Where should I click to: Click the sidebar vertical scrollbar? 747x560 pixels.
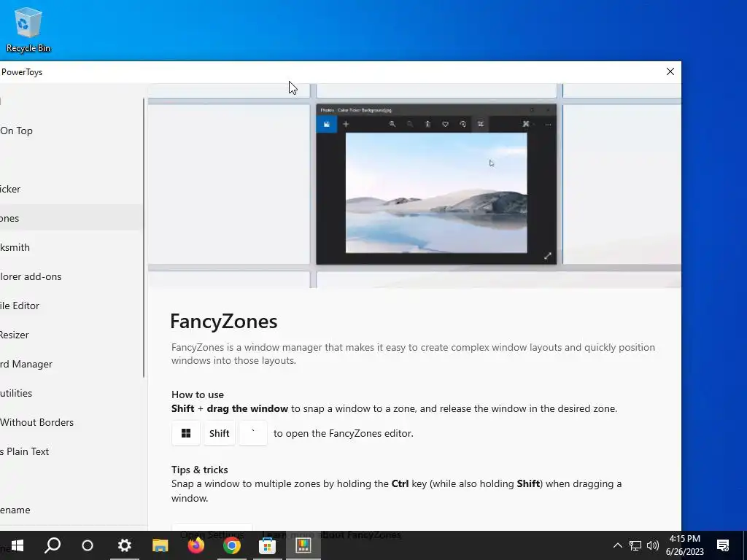(x=144, y=238)
